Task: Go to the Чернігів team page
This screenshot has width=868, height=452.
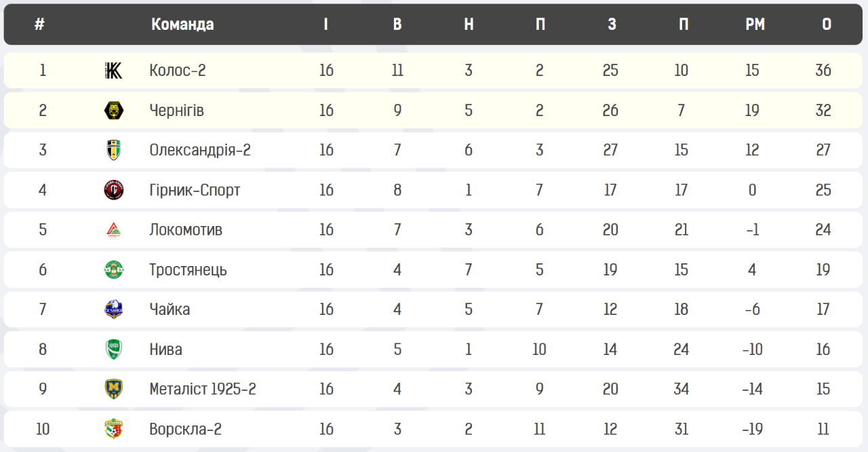Action: pos(177,111)
